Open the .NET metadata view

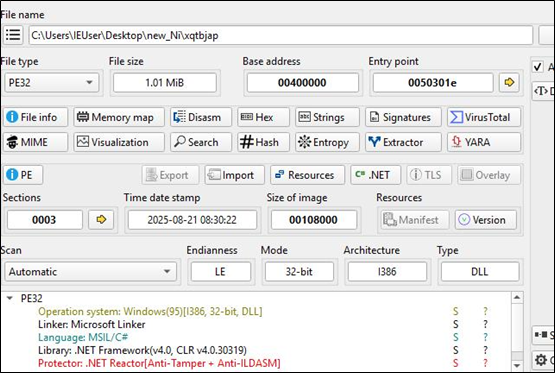376,175
